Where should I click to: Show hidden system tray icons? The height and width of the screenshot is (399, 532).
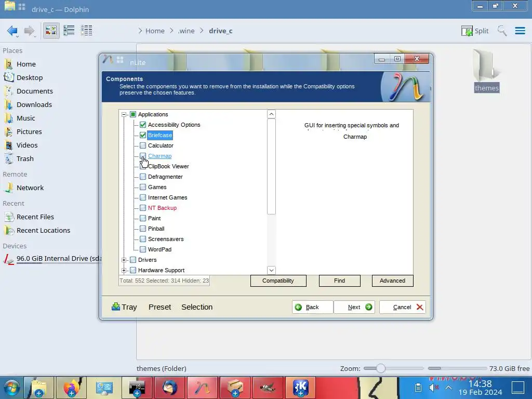(448, 388)
